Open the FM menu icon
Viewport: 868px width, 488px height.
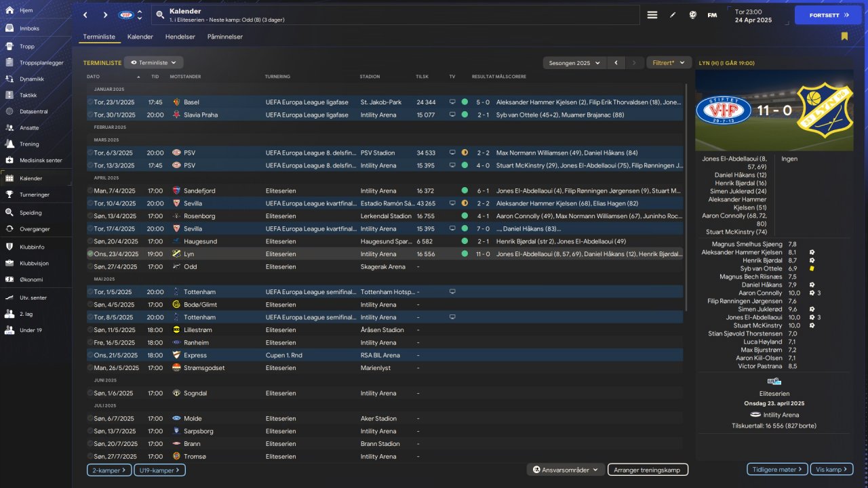pyautogui.click(x=712, y=15)
